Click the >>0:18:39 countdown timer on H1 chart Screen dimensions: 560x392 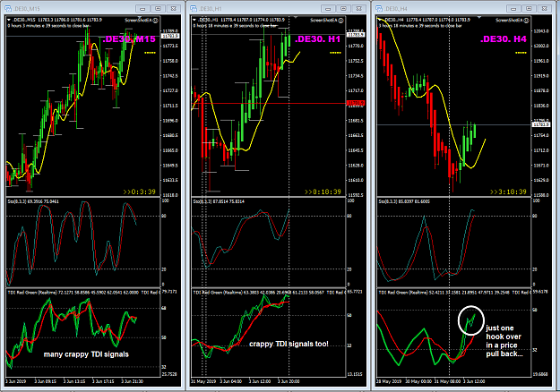tap(323, 192)
